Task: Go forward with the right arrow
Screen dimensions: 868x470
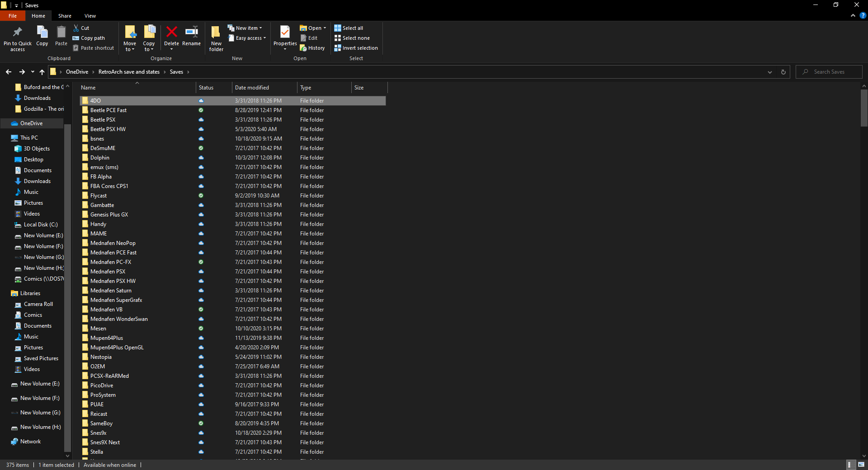Action: tap(22, 72)
